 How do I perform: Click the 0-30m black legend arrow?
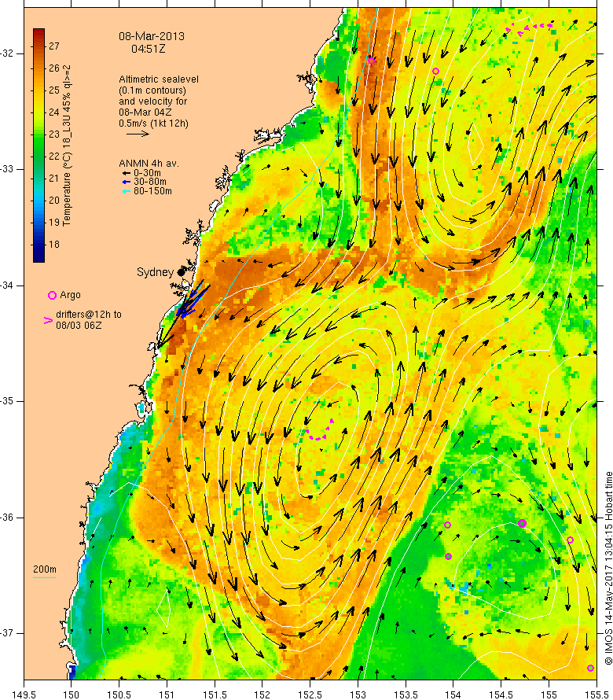coord(127,173)
